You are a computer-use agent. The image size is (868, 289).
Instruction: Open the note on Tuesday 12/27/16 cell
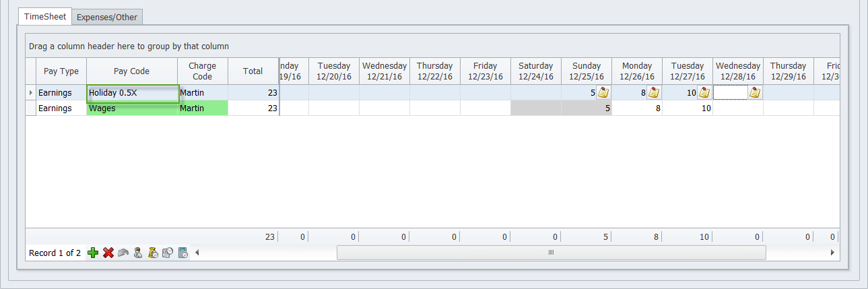[704, 93]
